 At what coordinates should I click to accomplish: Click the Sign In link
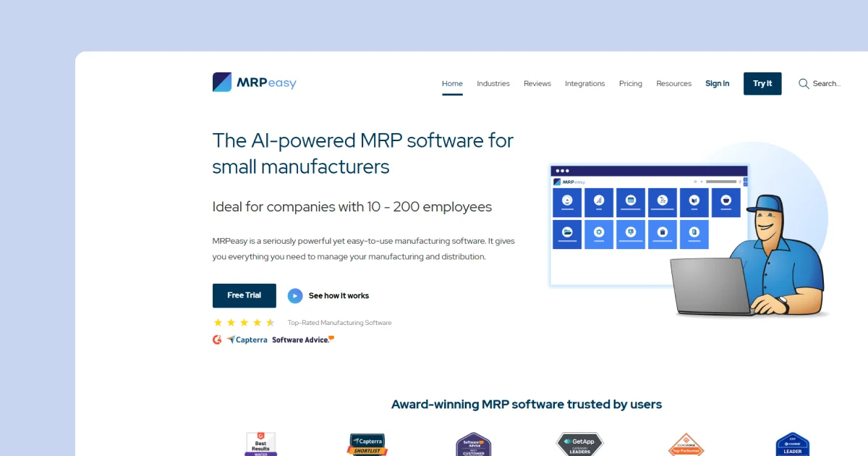click(718, 83)
